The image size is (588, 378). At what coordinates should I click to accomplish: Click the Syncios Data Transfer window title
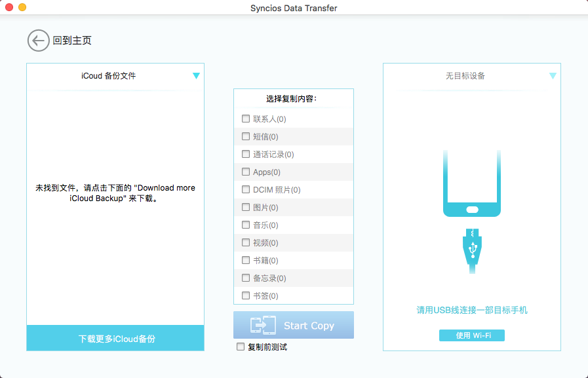tap(294, 8)
